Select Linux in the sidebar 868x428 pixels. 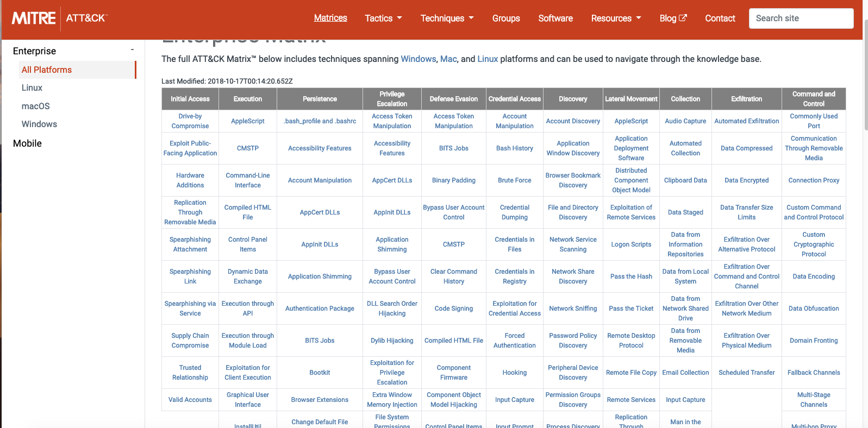(x=32, y=88)
